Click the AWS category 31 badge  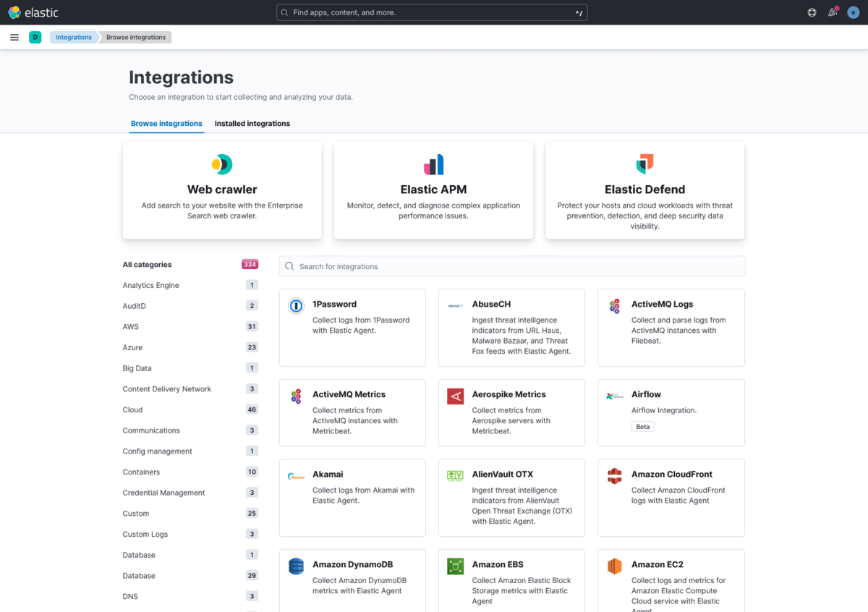click(x=252, y=327)
